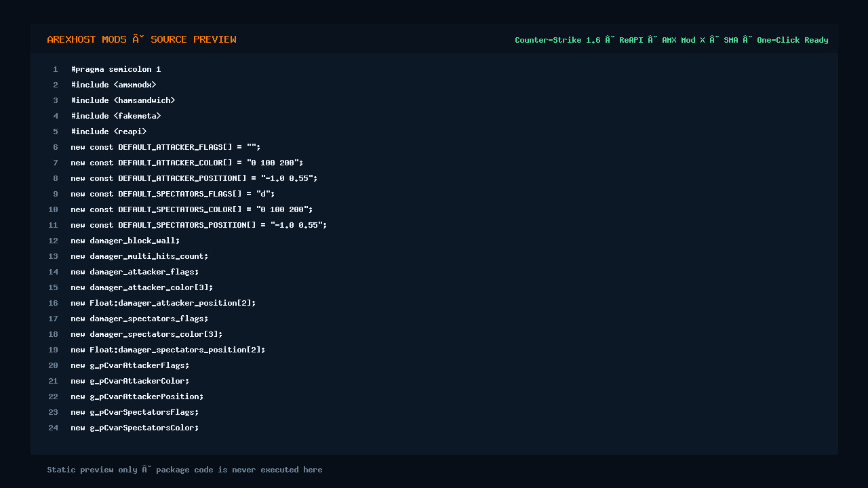
Task: Click the AREXHOST MODS SOURCE PREVIEW title
Action: coord(142,39)
